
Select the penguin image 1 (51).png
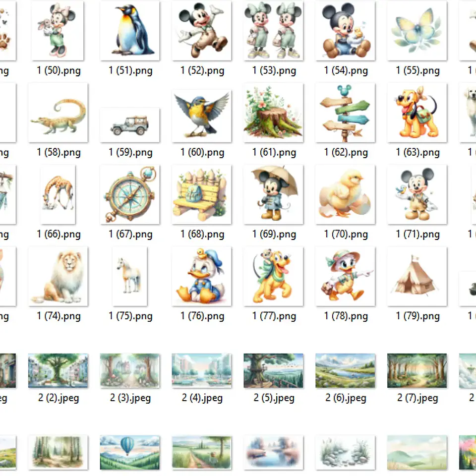(x=129, y=31)
